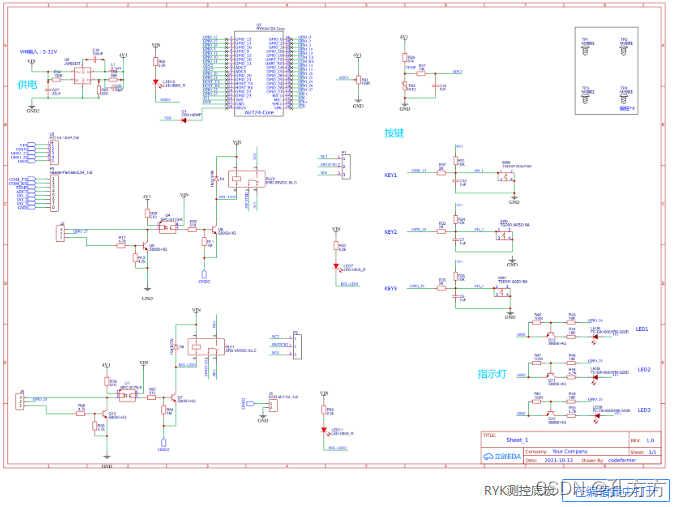Click the U4 optocoupler symbol
682x507 pixels.
[167, 227]
